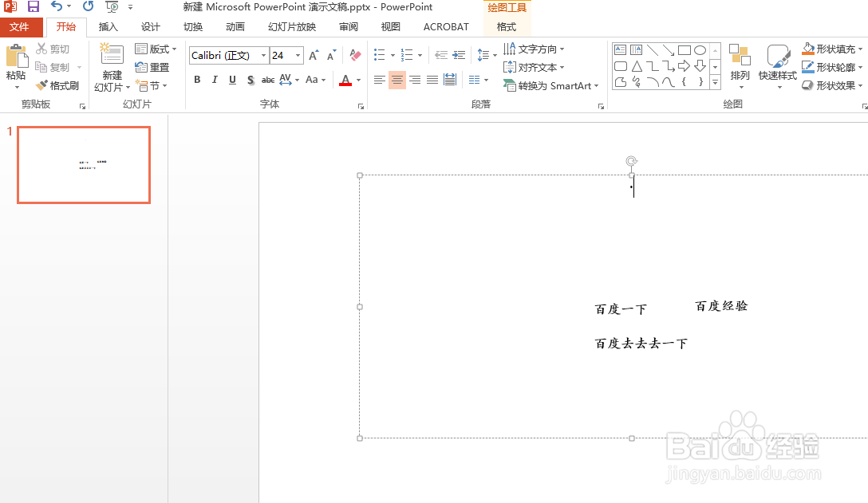Toggle text shadow
The image size is (868, 503).
(x=251, y=80)
